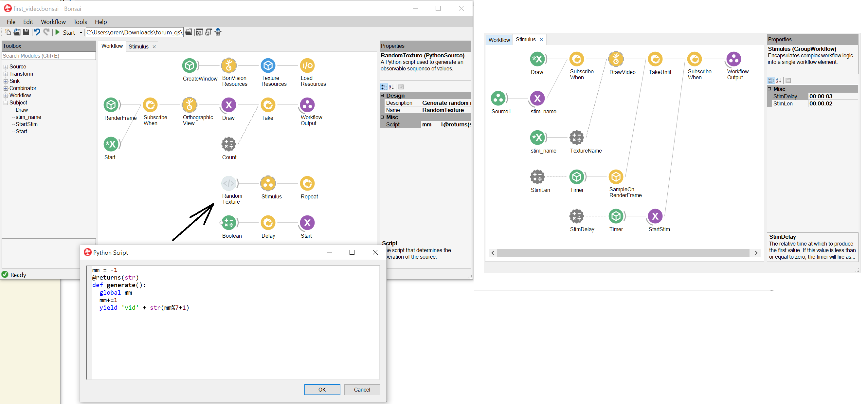Select the SampleOnRenderFrame node
This screenshot has height=404, width=868.
click(616, 176)
